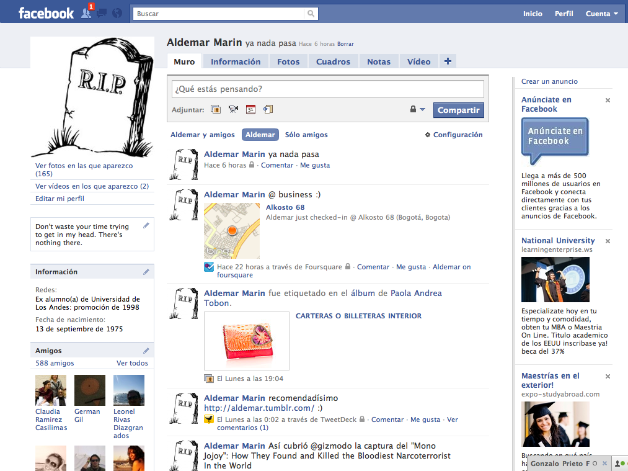The image size is (628, 471).
Task: Close the National University ad
Action: point(607,241)
